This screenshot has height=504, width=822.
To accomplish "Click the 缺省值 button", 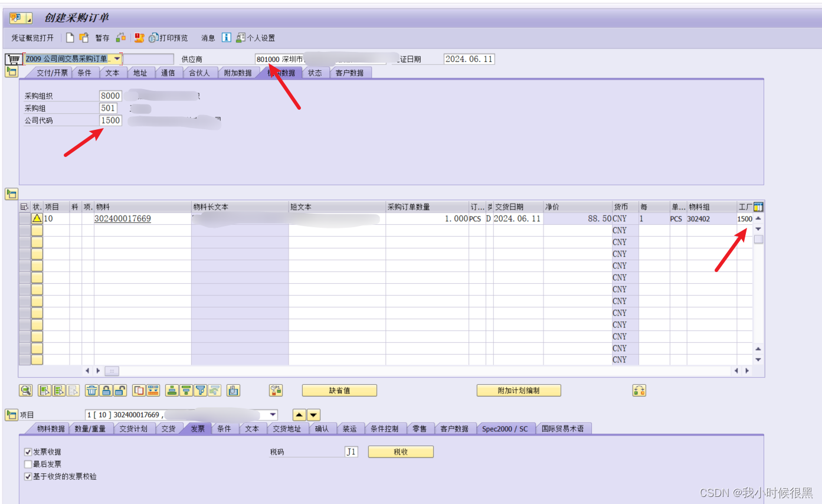I will 339,390.
